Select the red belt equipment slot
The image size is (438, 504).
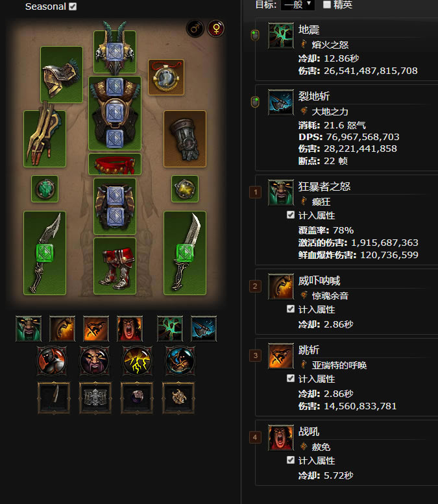click(115, 164)
